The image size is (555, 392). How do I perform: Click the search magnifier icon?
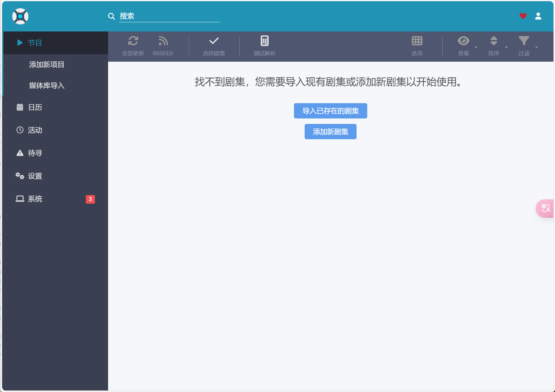(111, 16)
